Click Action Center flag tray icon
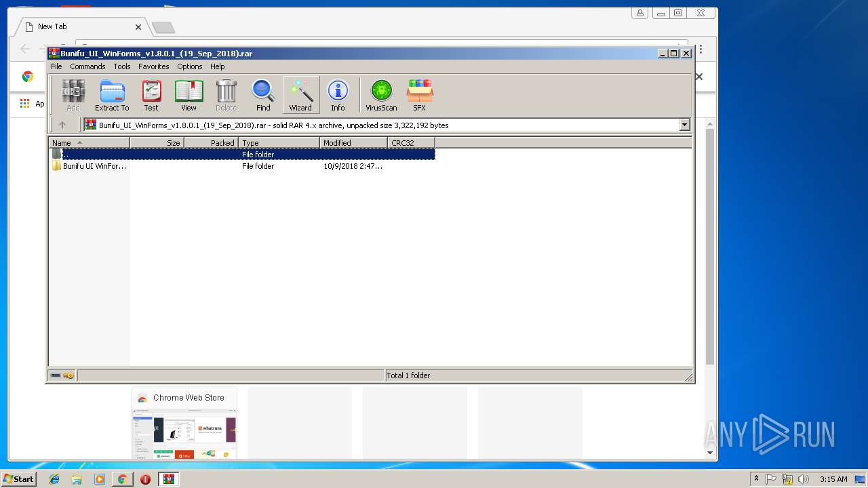Viewport: 868px width, 488px height. [x=771, y=479]
